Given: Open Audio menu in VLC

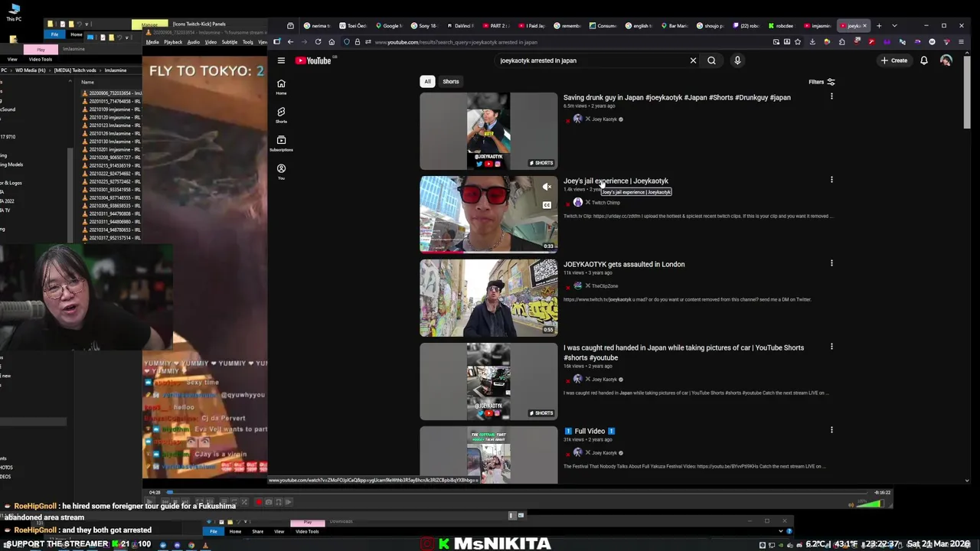Looking at the screenshot, I should click(194, 42).
